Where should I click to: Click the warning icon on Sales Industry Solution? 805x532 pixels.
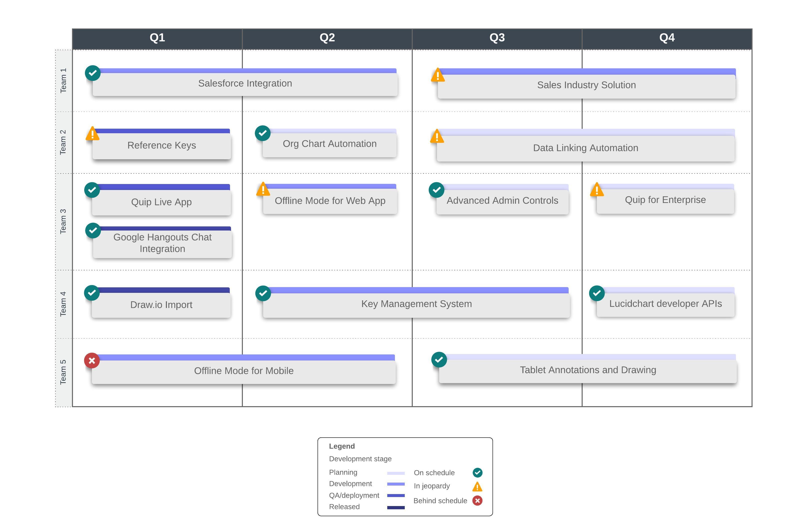coord(438,75)
